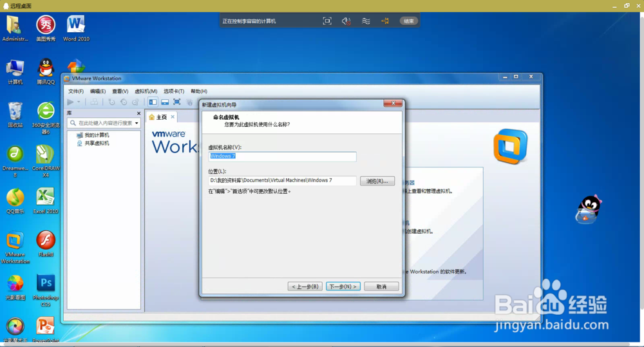The height and width of the screenshot is (347, 644).
Task: Click the send Ctrl+Alt+Del toolbar icon
Action: point(94,102)
